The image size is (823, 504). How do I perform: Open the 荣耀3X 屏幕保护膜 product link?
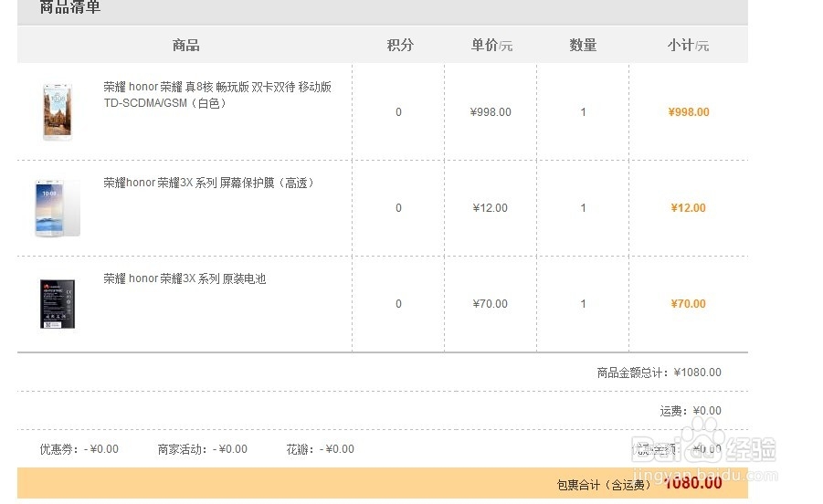209,183
